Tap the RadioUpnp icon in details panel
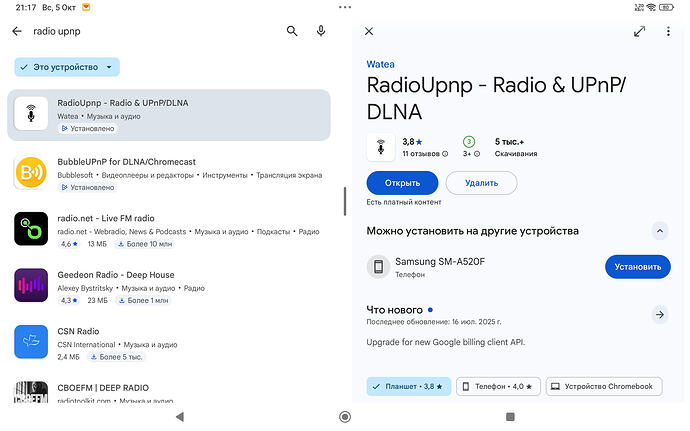 pyautogui.click(x=381, y=147)
